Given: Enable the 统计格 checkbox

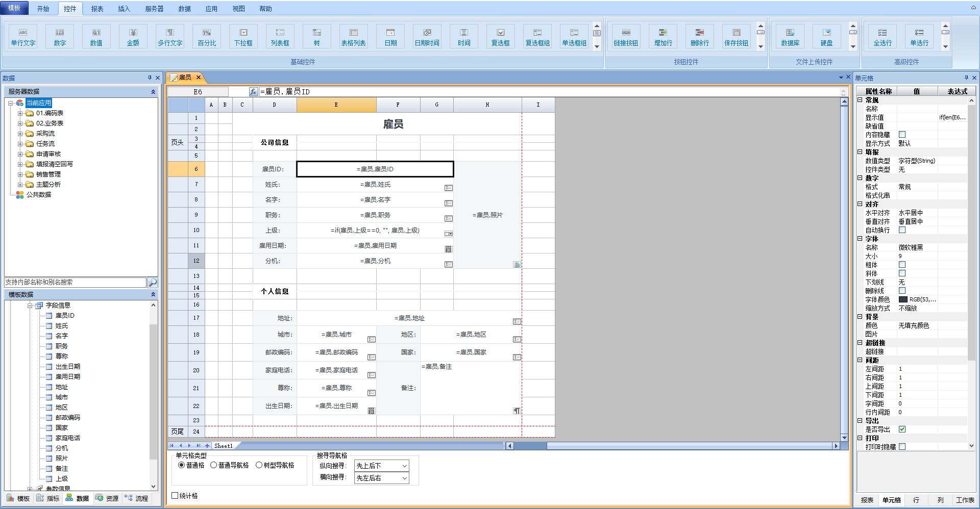Looking at the screenshot, I should point(175,496).
